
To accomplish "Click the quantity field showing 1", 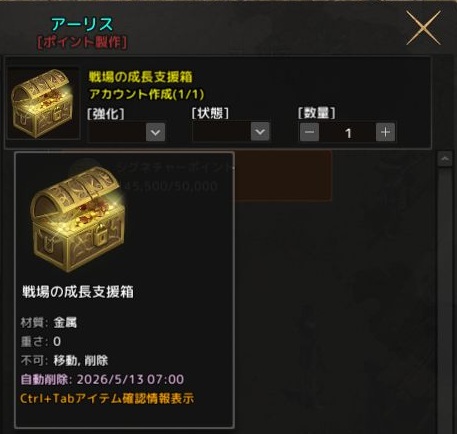I will tap(347, 133).
